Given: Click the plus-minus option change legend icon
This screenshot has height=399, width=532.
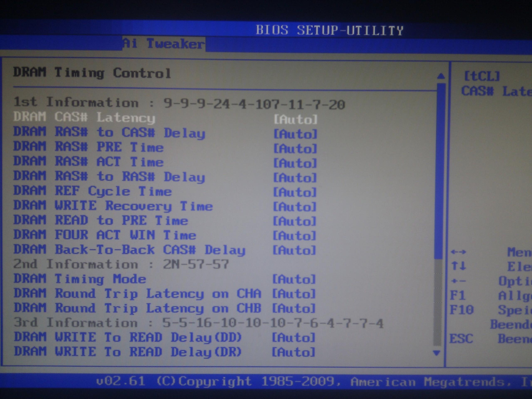Looking at the screenshot, I should click(x=458, y=281).
